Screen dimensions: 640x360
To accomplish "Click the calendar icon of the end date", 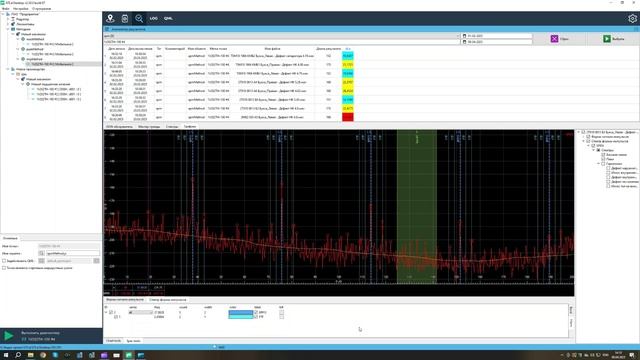I will click(464, 42).
